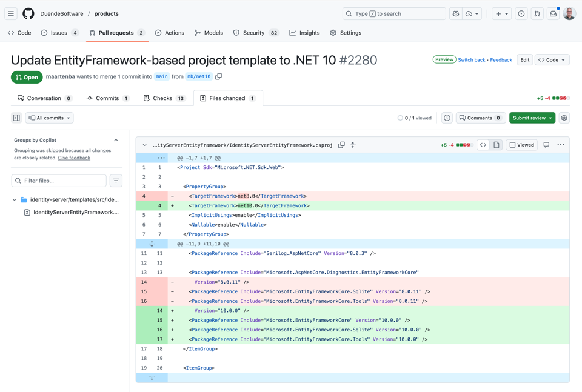The width and height of the screenshot is (582, 392).
Task: Go to GitHub home via Octocat logo
Action: click(x=28, y=14)
